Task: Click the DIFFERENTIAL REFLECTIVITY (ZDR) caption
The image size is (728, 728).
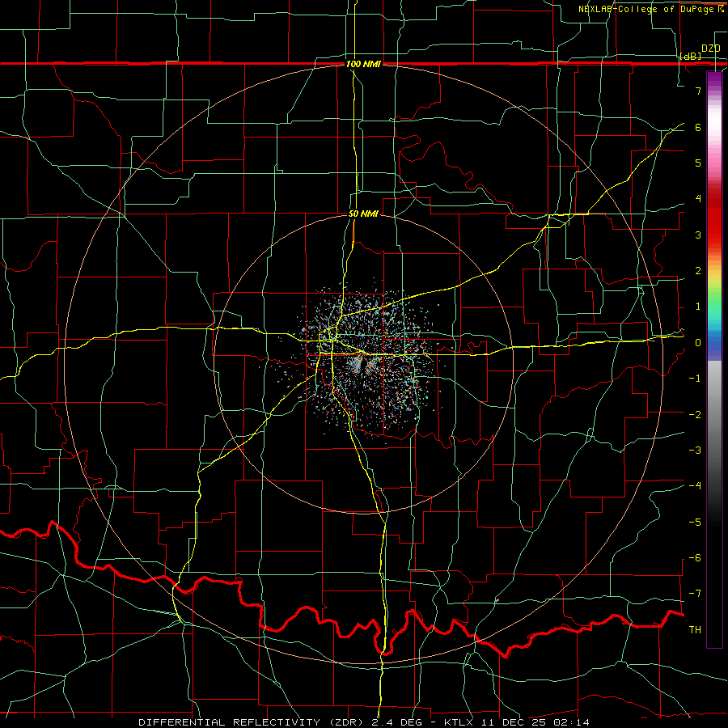Action: (252, 722)
